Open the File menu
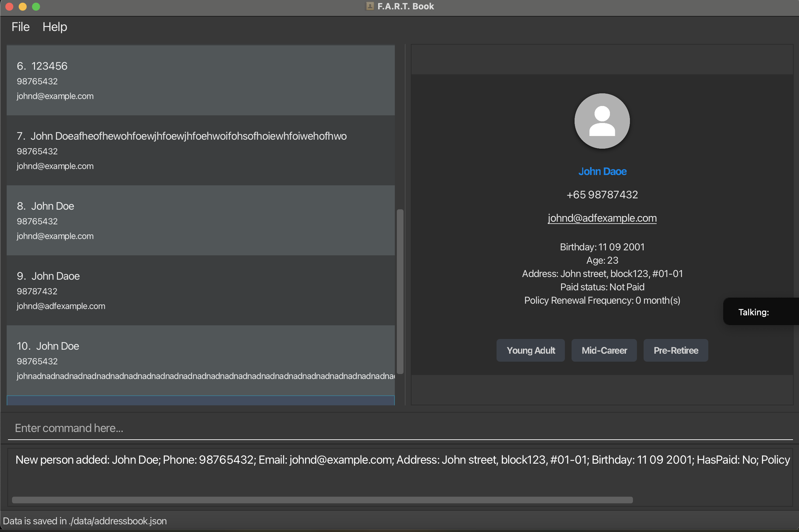 pyautogui.click(x=20, y=27)
